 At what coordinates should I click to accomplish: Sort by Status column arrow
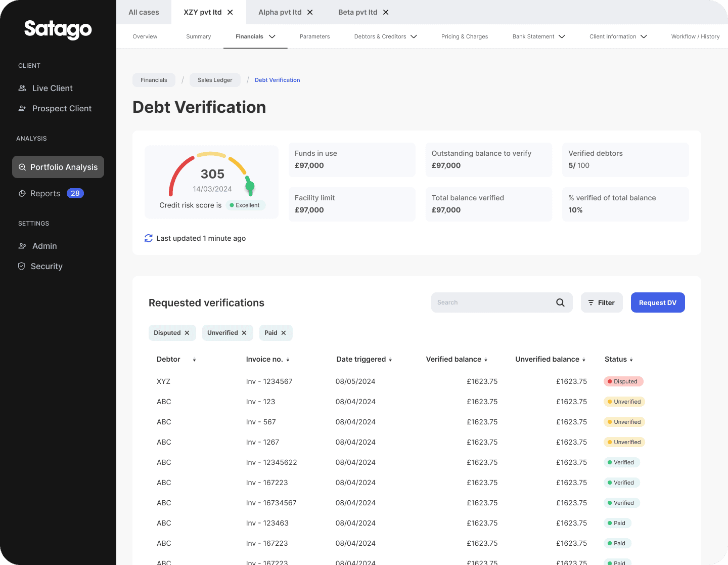pos(631,360)
